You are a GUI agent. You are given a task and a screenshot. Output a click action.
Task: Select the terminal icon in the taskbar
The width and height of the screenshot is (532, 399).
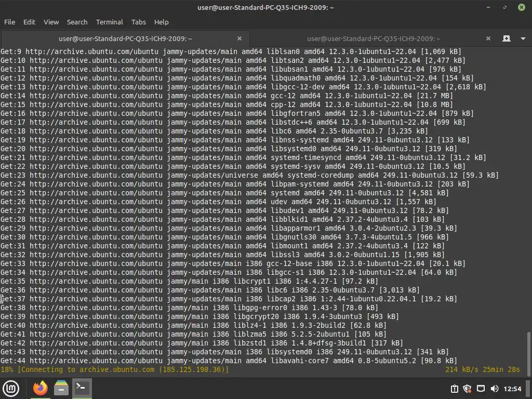(82, 387)
